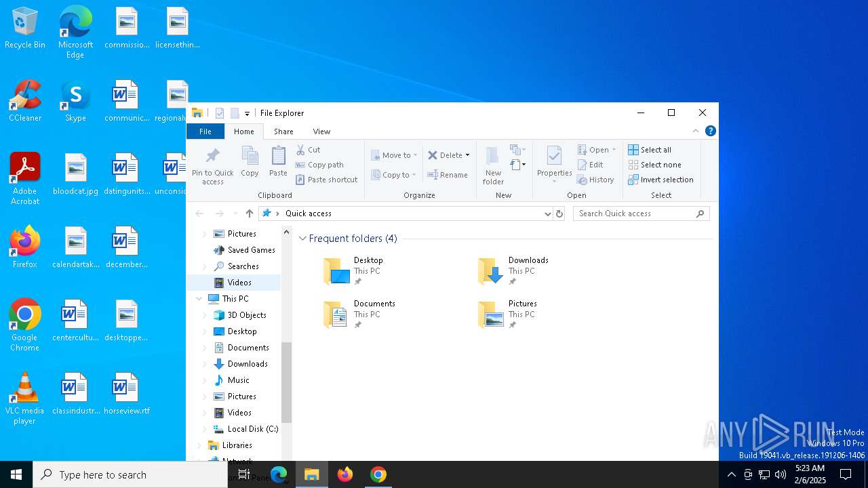
Task: Open the File menu tab
Action: coord(205,131)
